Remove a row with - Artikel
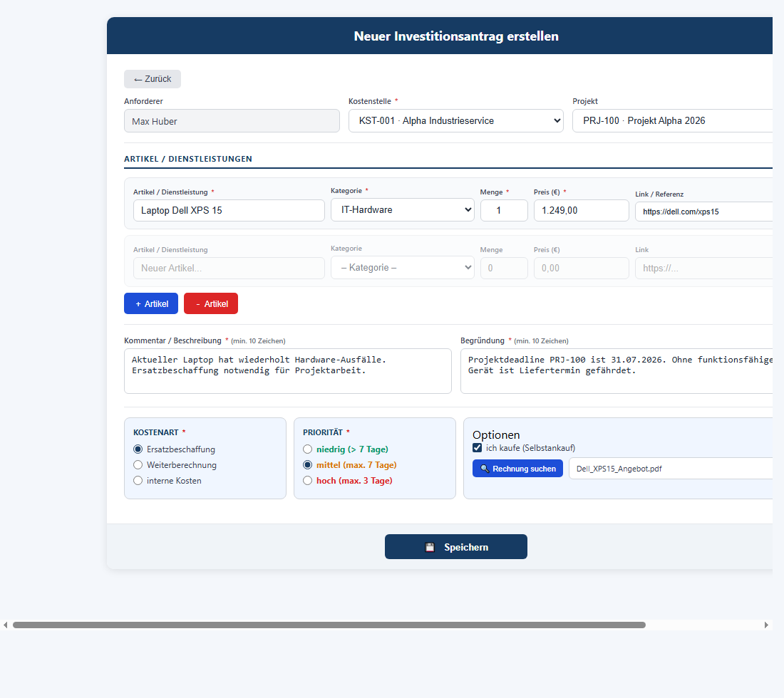 (211, 304)
